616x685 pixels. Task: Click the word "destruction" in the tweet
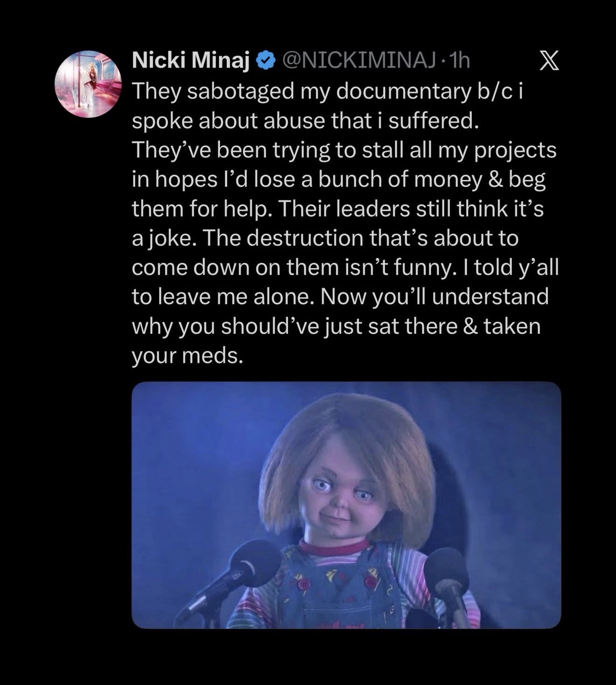coord(304,238)
